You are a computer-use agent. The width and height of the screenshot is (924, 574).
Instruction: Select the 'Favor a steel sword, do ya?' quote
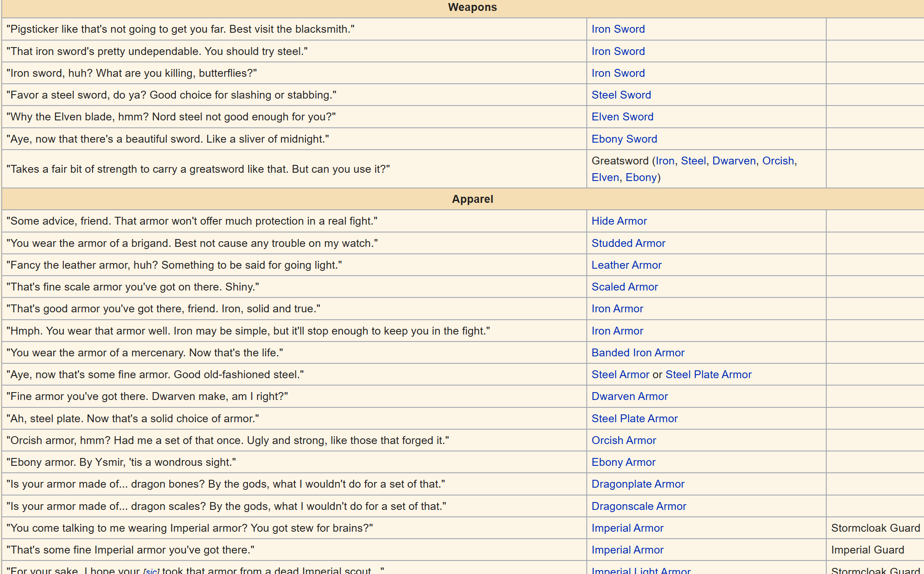171,95
